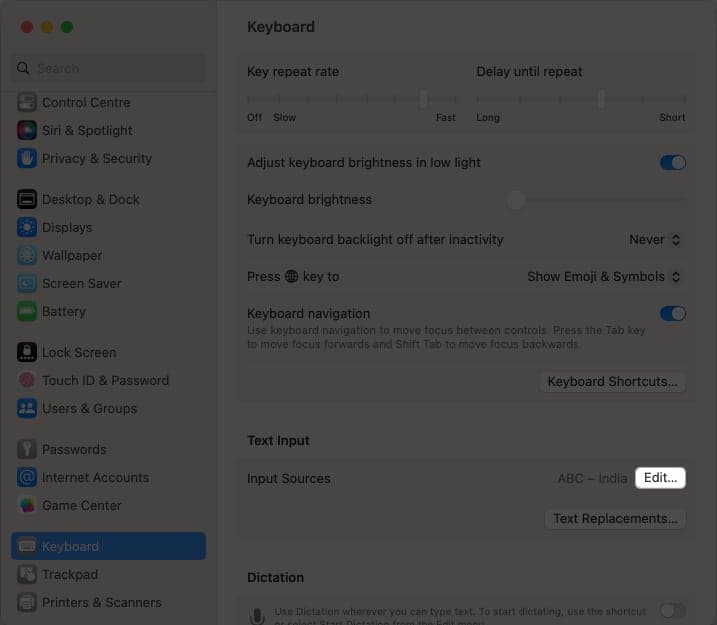Click the sidebar Search field
The height and width of the screenshot is (625, 717).
108,68
